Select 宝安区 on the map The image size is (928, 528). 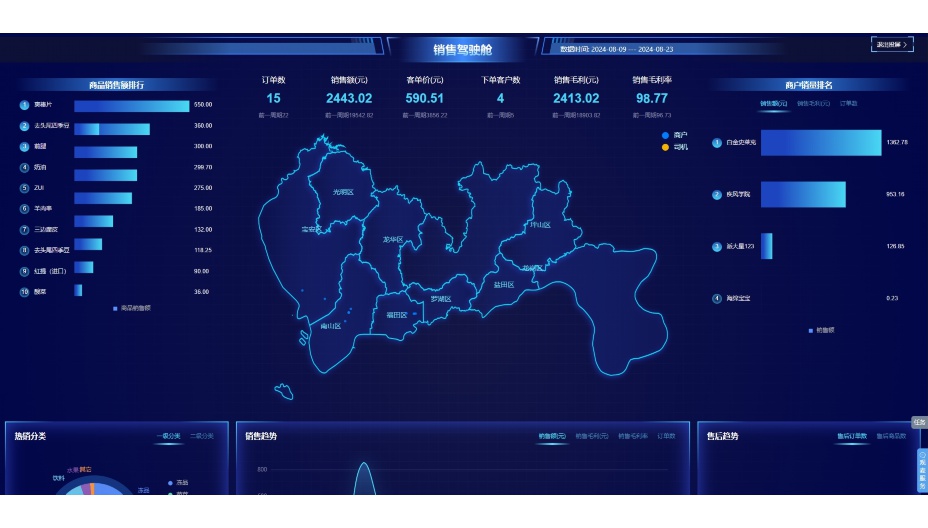[311, 229]
